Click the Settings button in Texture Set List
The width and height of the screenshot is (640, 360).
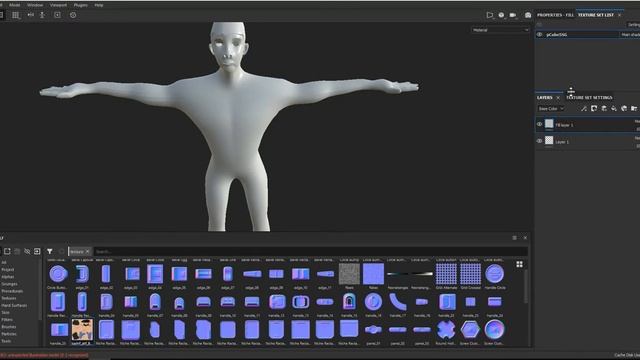pos(634,25)
